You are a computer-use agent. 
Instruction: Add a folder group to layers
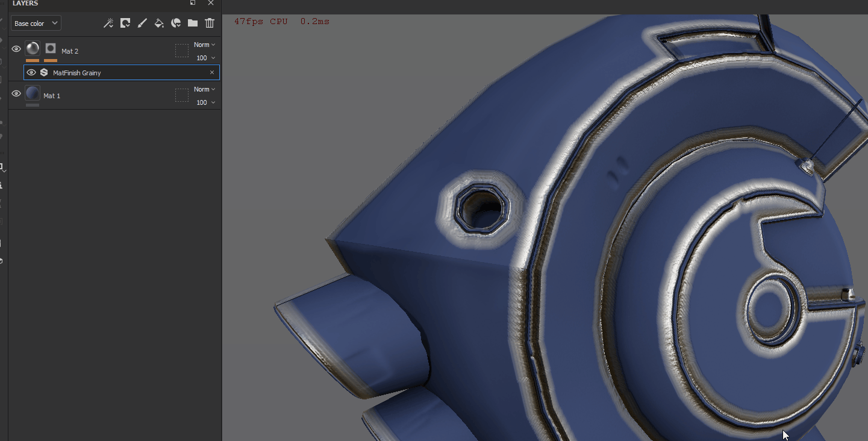[x=193, y=23]
